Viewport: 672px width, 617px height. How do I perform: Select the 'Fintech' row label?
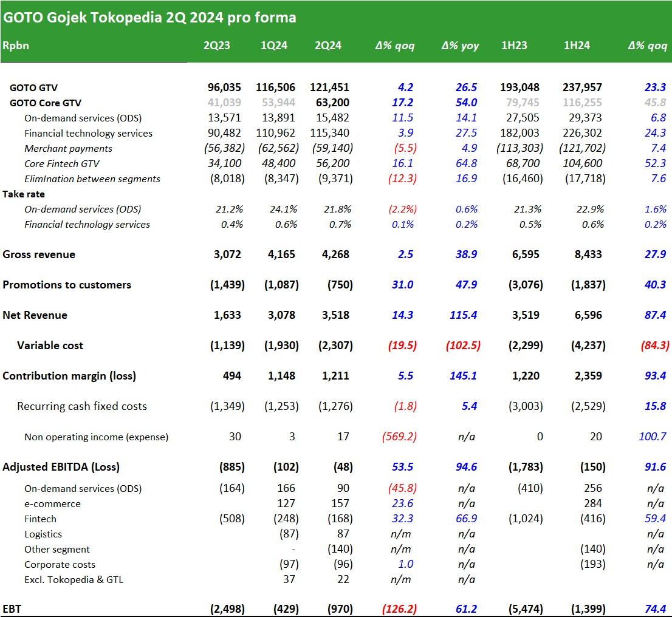pos(40,519)
